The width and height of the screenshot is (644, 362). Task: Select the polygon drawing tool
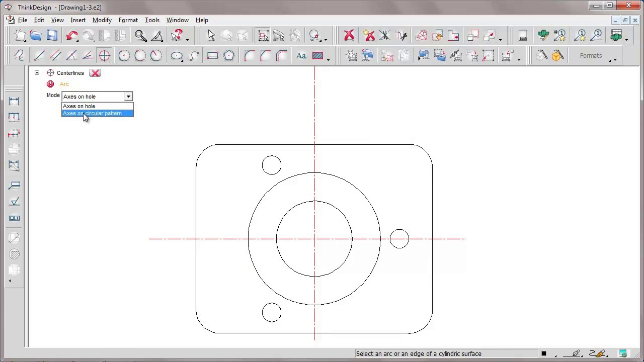(229, 55)
